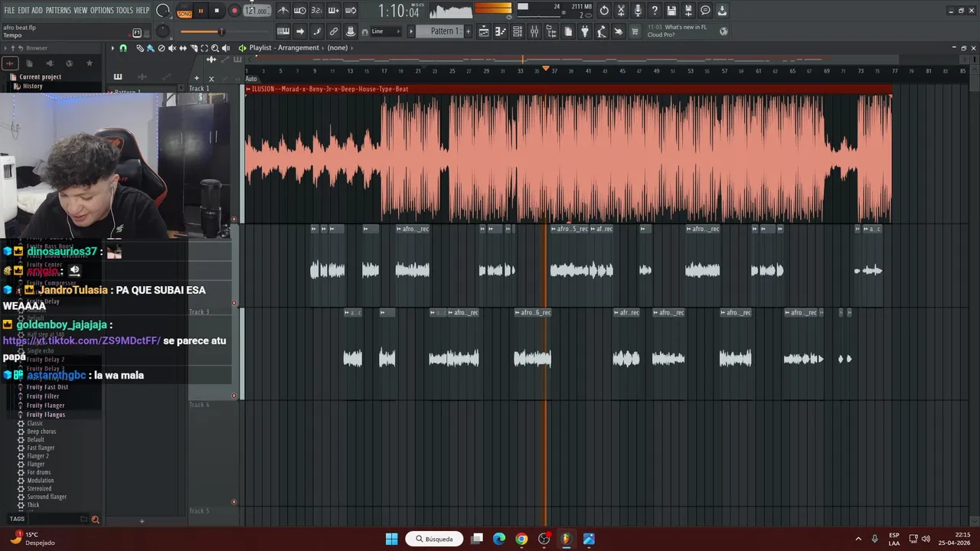This screenshot has width=980, height=551.
Task: Click the render export icon
Action: coord(688,11)
